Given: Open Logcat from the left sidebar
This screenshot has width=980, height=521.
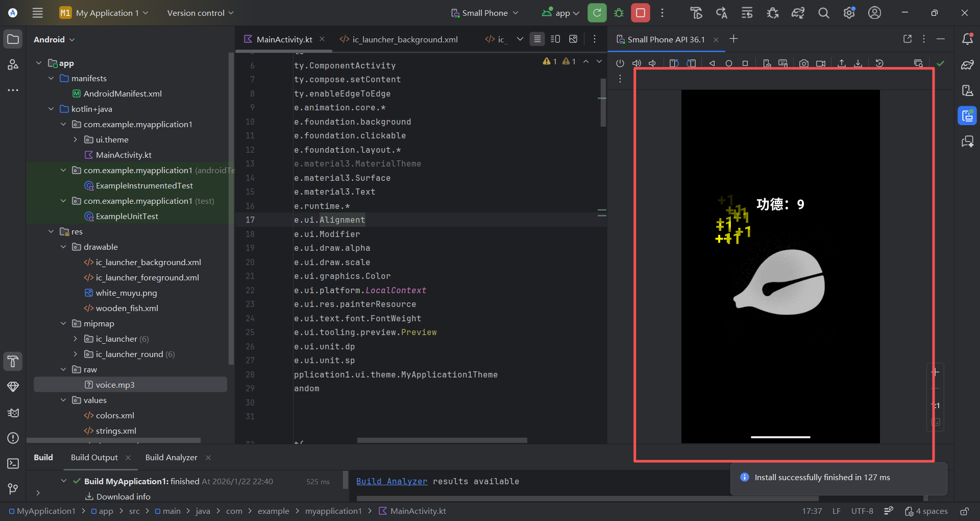Looking at the screenshot, I should (x=13, y=413).
